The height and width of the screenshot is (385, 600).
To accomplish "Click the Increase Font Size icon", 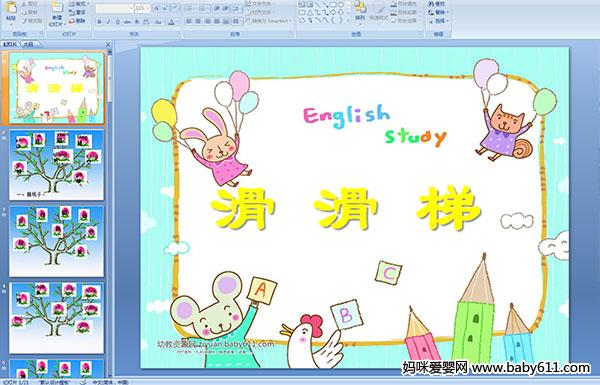I will click(x=157, y=8).
